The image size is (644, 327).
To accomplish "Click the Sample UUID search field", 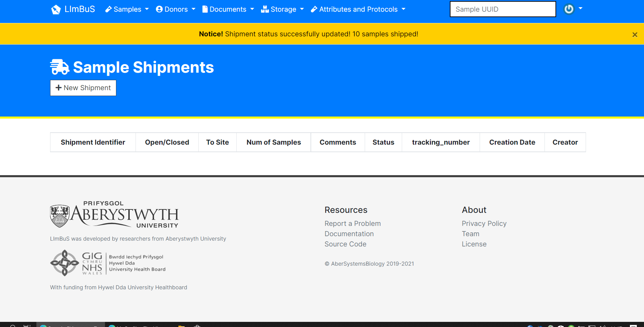I will tap(502, 9).
